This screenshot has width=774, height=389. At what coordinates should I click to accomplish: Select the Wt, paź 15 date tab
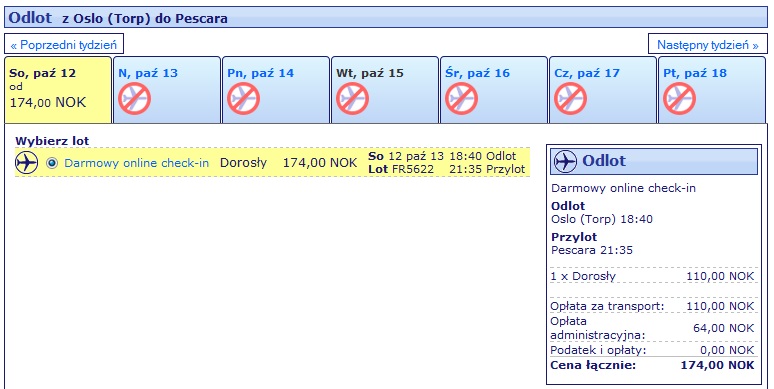pyautogui.click(x=385, y=89)
